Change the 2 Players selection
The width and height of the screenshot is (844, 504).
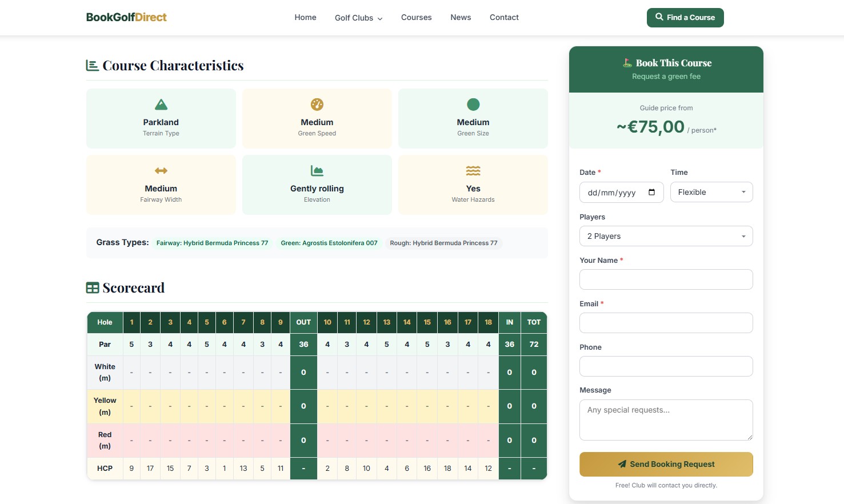[666, 235]
